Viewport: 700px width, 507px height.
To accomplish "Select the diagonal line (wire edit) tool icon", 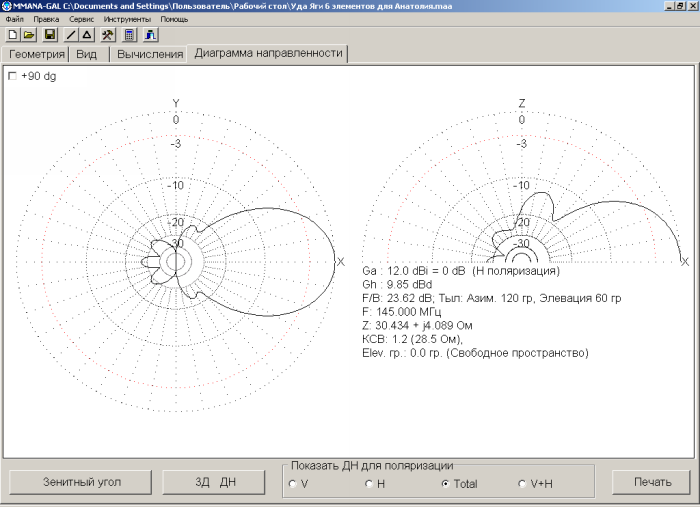I will (x=71, y=35).
